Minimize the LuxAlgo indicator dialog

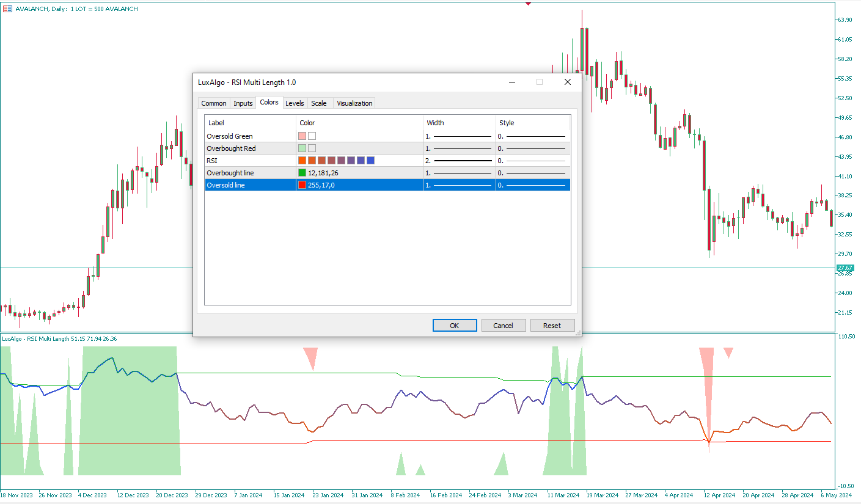pyautogui.click(x=511, y=82)
